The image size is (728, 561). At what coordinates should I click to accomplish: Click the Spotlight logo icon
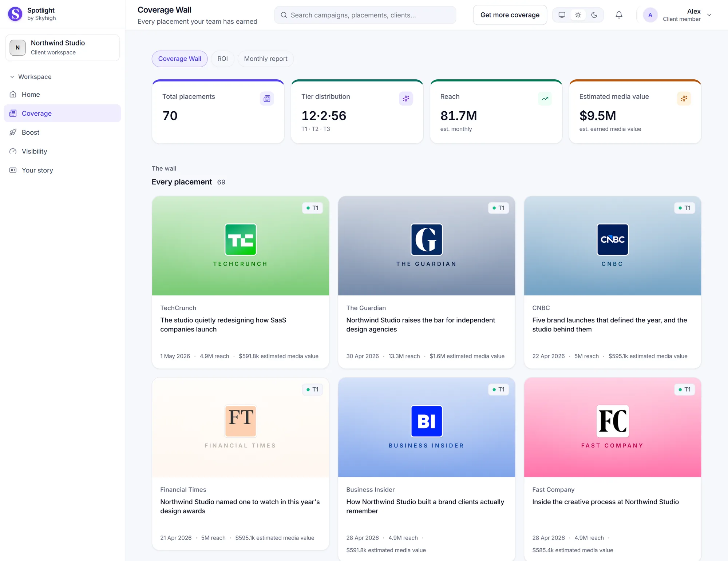(x=15, y=14)
